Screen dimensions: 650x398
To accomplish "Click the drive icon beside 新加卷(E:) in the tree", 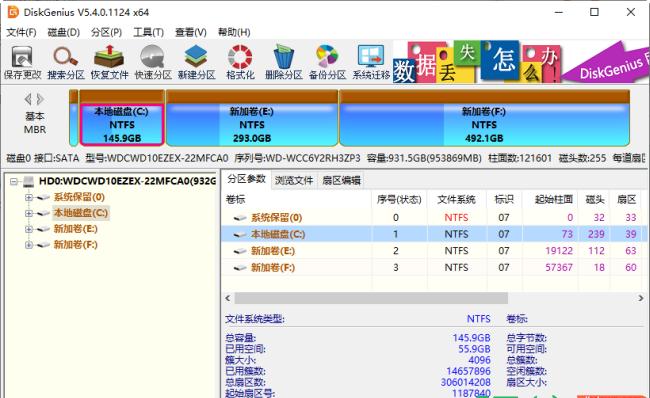I will point(43,229).
